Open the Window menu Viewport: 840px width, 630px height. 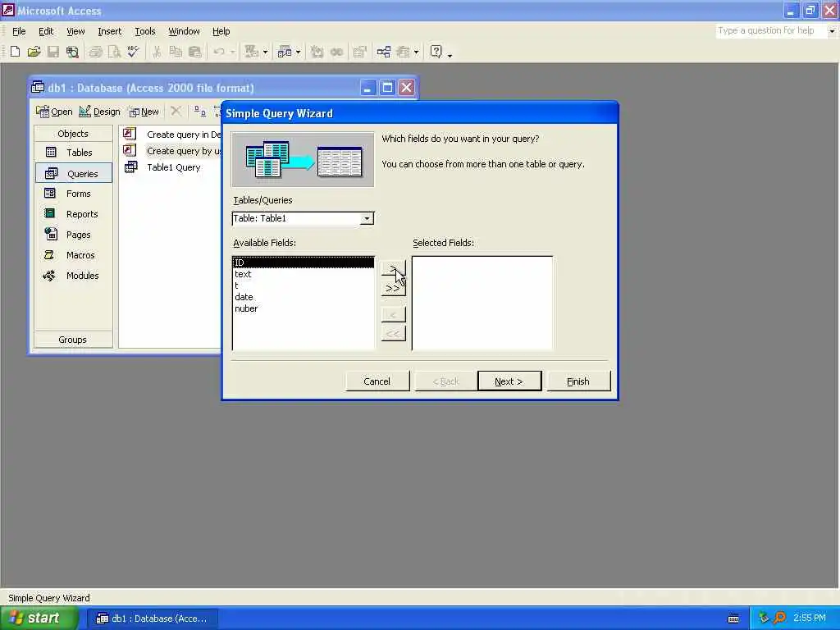[184, 32]
